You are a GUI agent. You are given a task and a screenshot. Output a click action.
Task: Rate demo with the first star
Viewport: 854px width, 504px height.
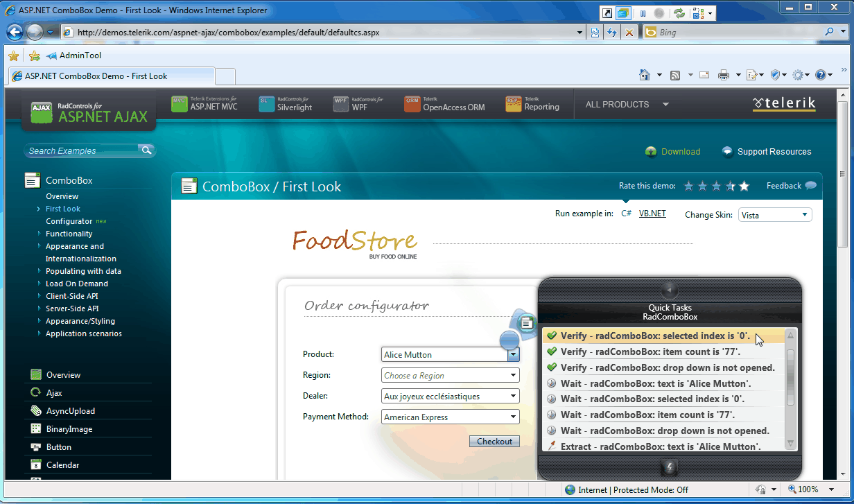click(x=688, y=186)
